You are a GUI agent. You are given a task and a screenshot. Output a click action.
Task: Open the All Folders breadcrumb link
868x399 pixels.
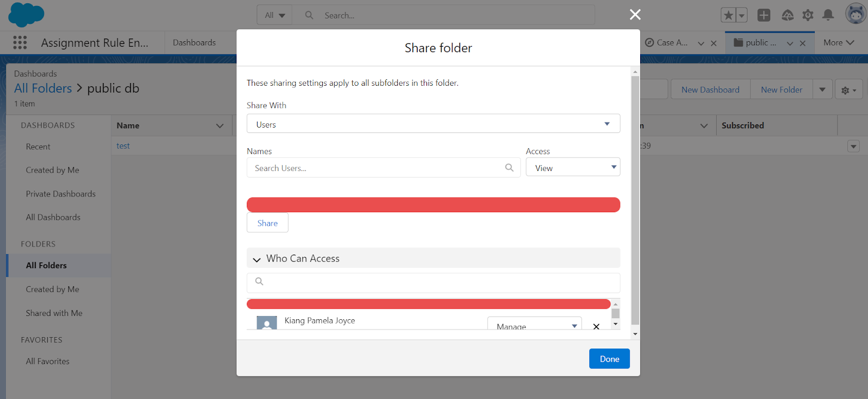43,88
